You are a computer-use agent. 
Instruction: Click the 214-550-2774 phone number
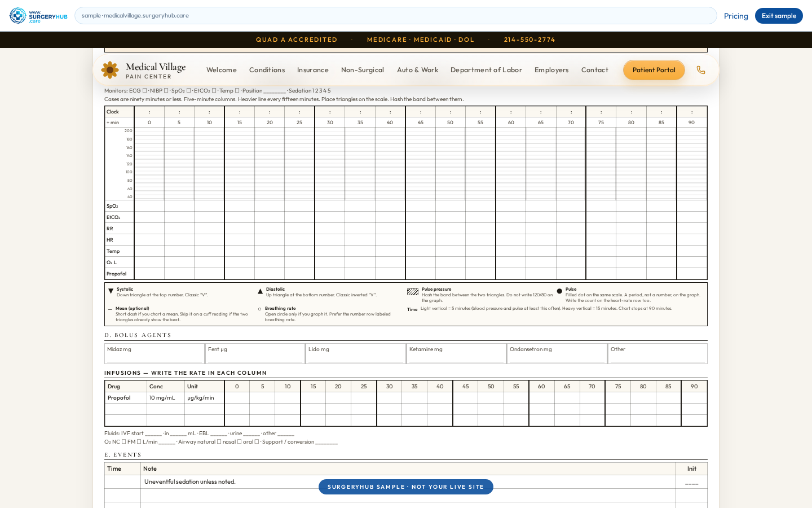529,40
